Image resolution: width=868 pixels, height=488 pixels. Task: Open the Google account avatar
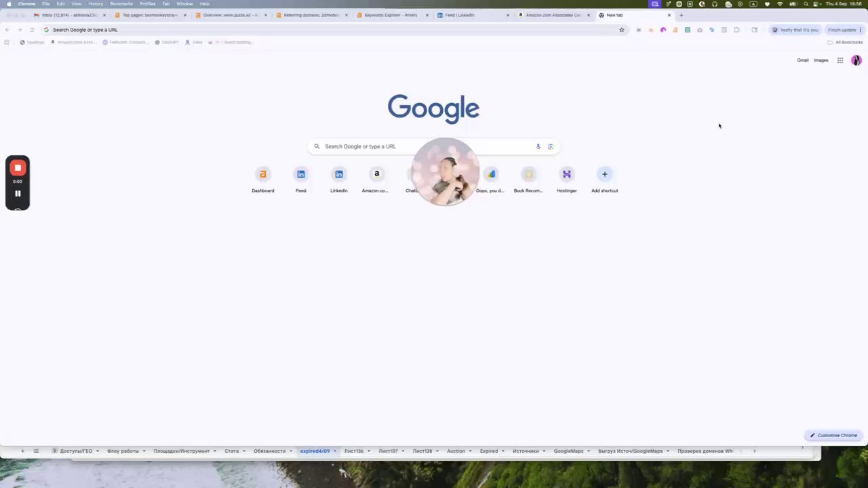(856, 60)
